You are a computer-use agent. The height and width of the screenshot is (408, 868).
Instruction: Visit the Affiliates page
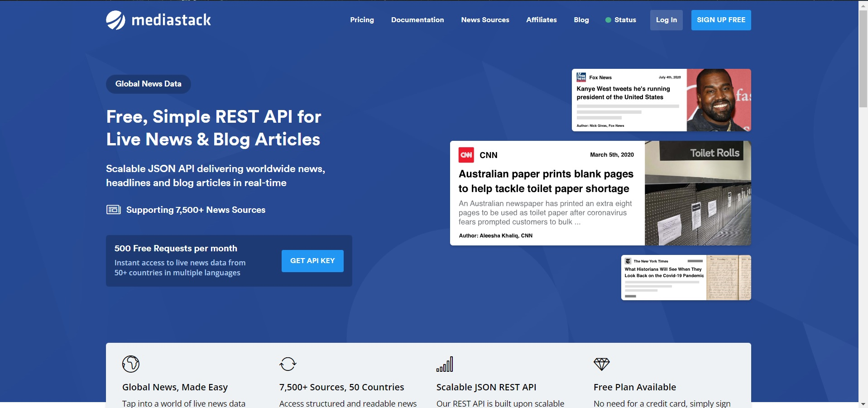541,20
